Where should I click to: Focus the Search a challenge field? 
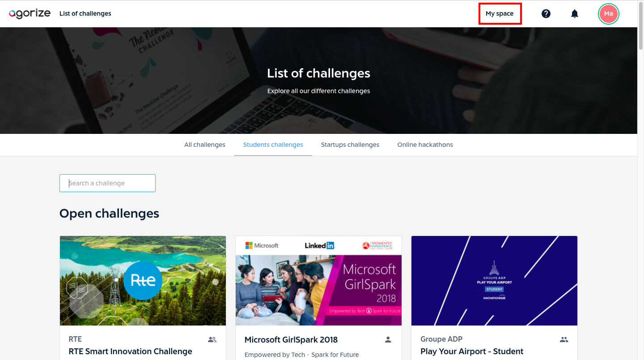click(x=107, y=183)
